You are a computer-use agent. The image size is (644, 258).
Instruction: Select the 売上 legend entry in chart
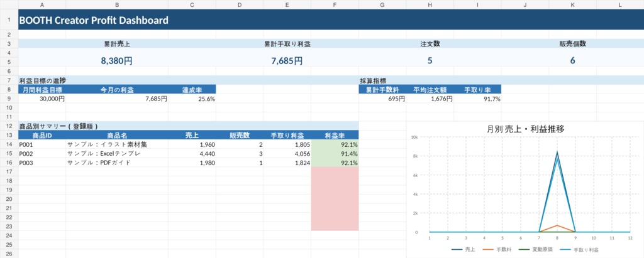coord(463,249)
